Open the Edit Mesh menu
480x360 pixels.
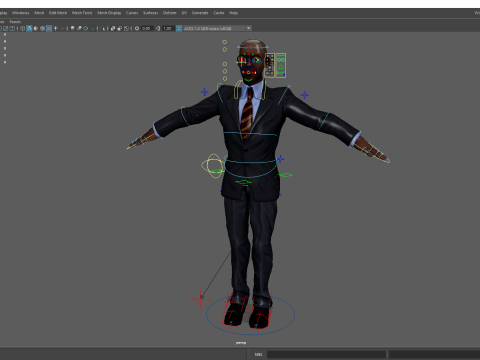(58, 13)
